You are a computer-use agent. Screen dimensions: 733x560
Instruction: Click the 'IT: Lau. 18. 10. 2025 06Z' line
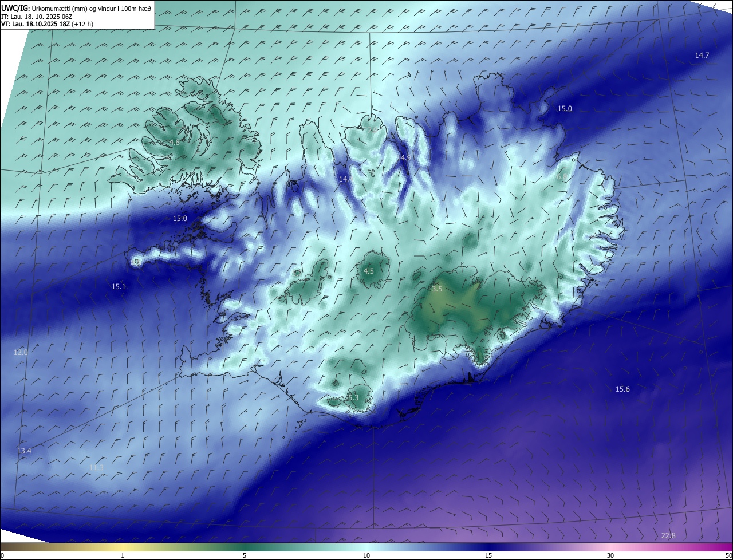(x=38, y=16)
